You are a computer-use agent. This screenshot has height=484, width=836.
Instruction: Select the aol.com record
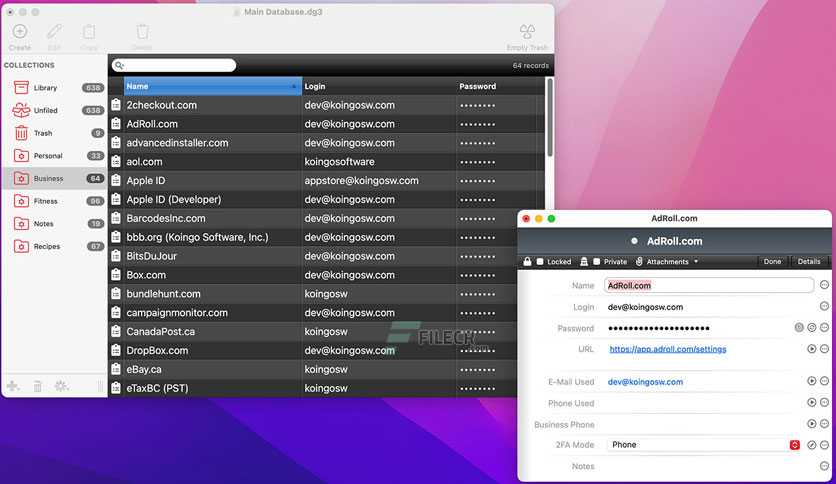326,162
